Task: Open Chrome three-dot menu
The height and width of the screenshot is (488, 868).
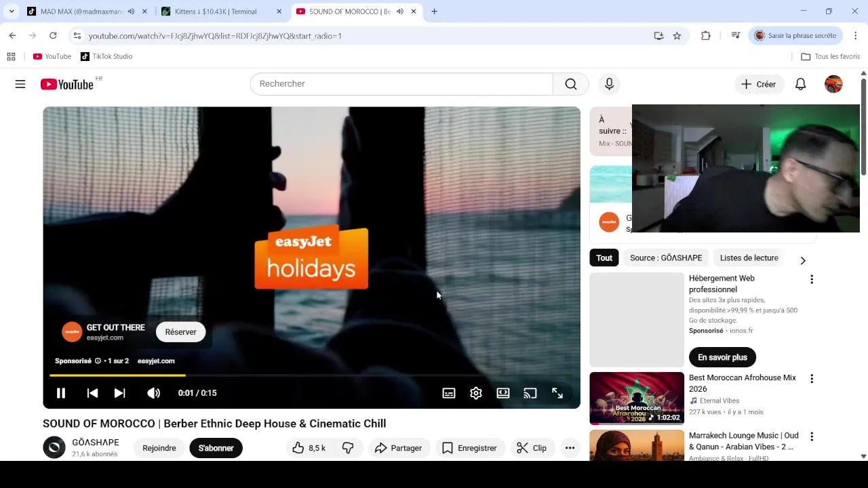Action: point(856,36)
